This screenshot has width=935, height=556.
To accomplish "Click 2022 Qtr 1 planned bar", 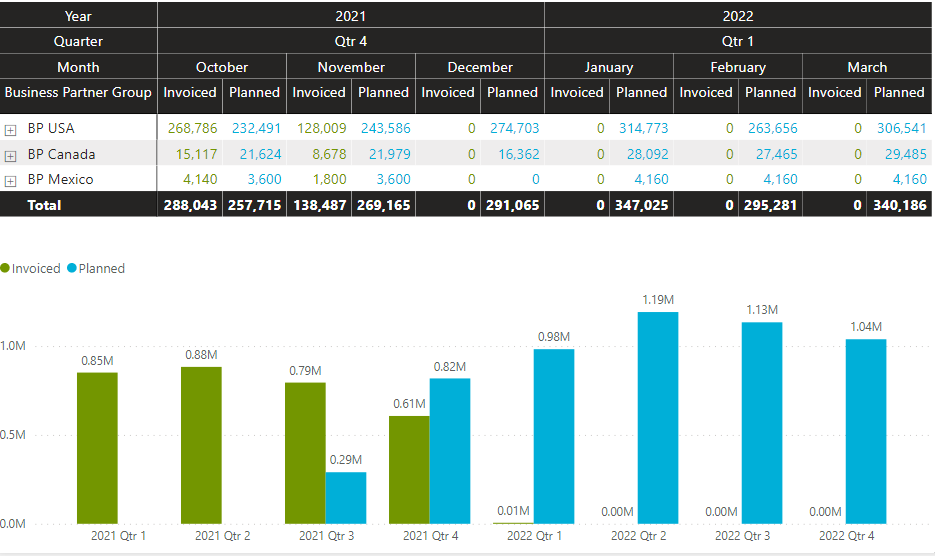I will click(x=554, y=437).
